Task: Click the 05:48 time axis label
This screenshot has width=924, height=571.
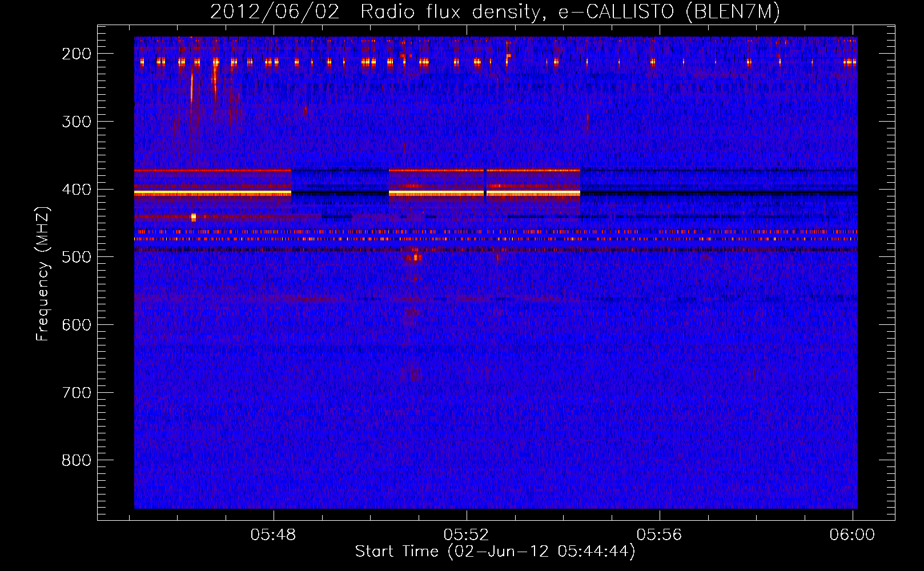Action: click(x=274, y=534)
